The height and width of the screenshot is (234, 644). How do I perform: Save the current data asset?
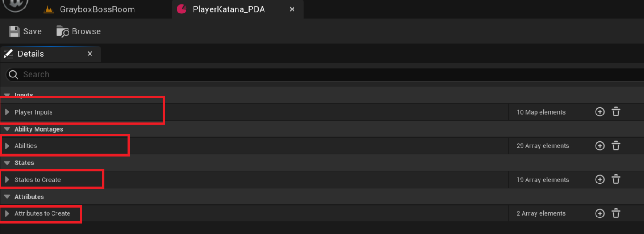pos(26,31)
